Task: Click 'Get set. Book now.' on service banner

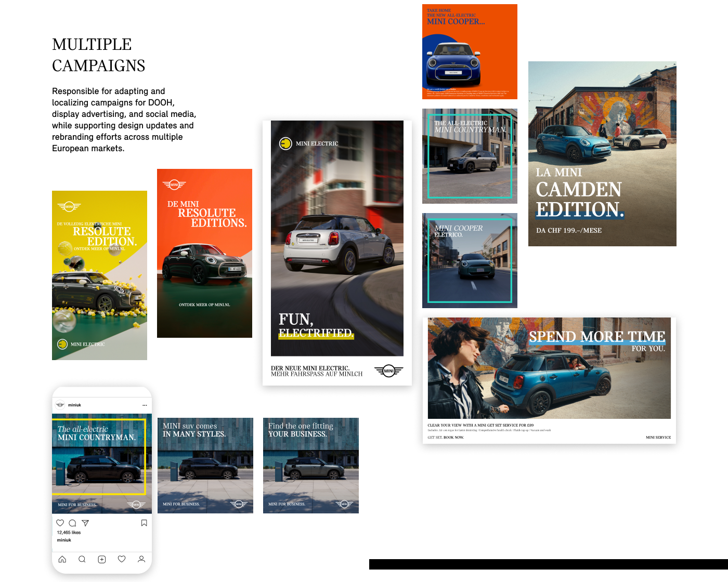Action: point(446,438)
